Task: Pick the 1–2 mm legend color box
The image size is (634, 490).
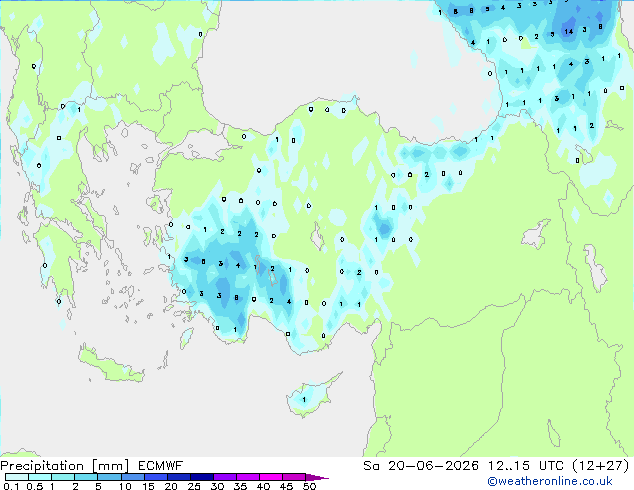Action: pyautogui.click(x=63, y=477)
